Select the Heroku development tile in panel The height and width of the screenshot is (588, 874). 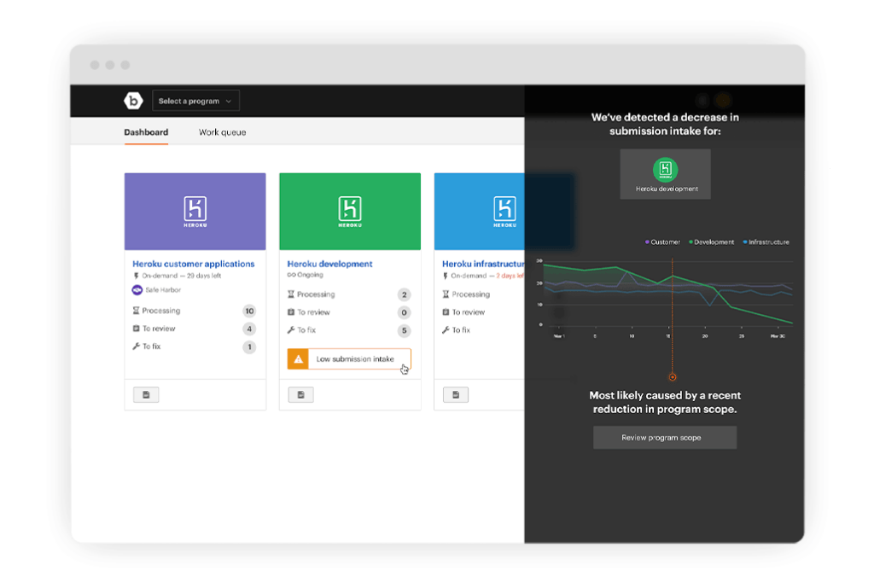click(x=665, y=174)
